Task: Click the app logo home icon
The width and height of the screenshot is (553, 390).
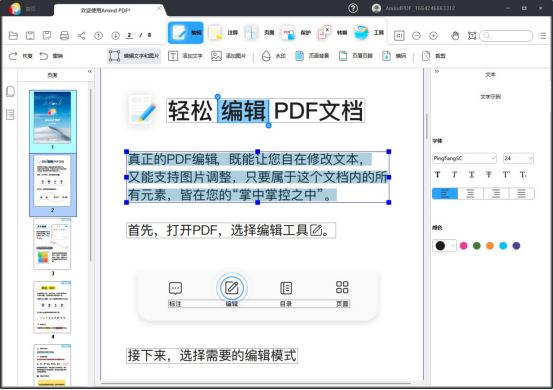Action: pos(15,8)
